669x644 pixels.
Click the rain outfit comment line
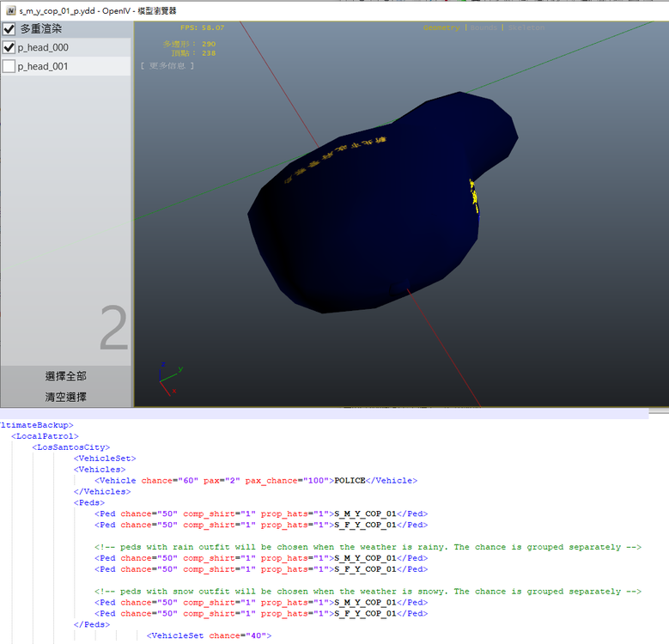pyautogui.click(x=368, y=547)
